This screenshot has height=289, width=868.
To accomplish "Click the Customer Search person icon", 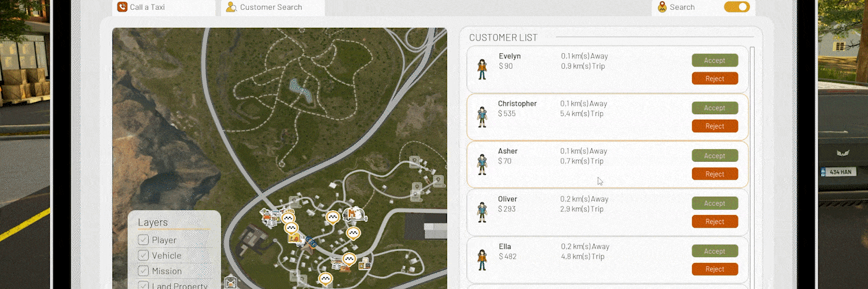I will 231,7.
